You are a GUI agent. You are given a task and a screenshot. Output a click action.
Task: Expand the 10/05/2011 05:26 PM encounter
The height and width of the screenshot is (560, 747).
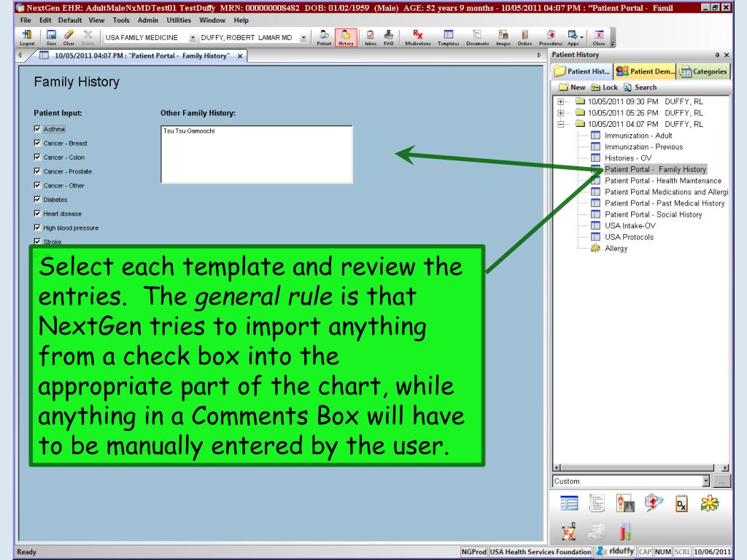tap(561, 113)
